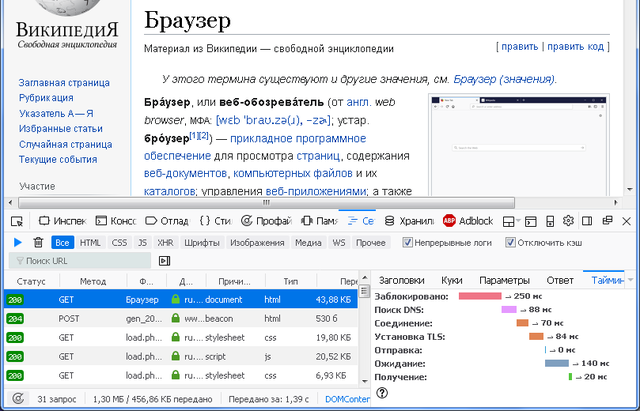Toggle the network details pane icon

click(x=164, y=261)
